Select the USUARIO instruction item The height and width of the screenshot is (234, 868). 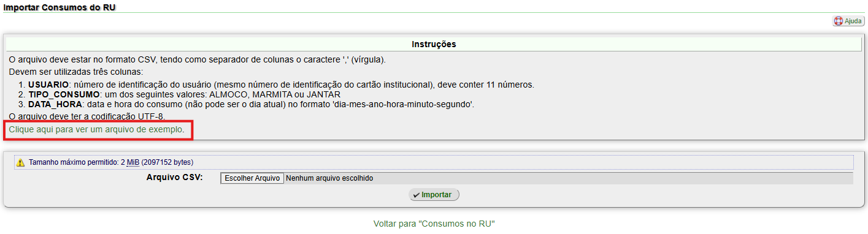click(281, 85)
